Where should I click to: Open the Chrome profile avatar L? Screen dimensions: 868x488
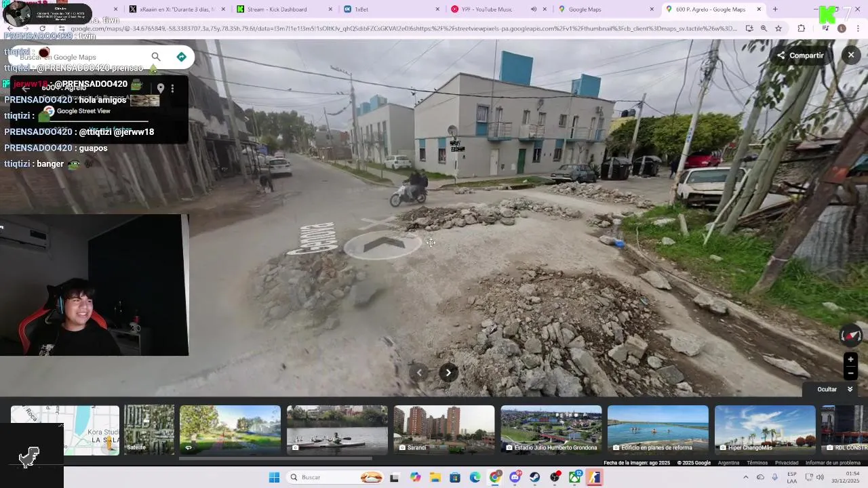842,28
